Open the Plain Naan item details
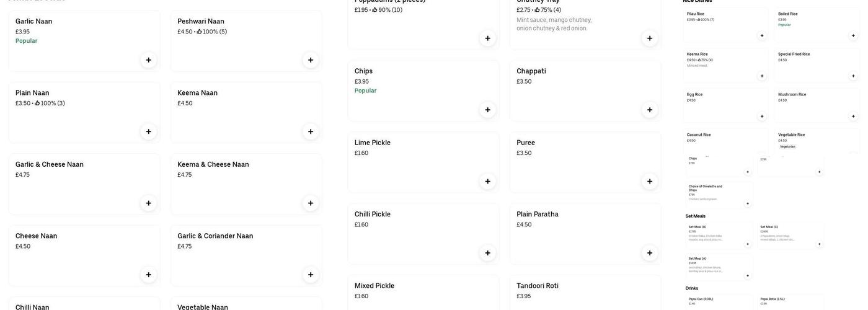This screenshot has height=310, width=868. pyautogui.click(x=74, y=108)
